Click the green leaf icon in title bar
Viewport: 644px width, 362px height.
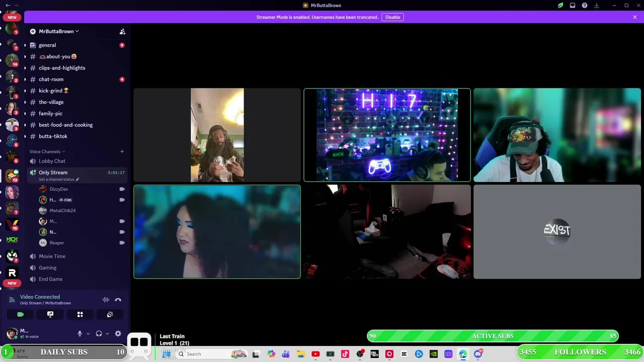(x=560, y=6)
